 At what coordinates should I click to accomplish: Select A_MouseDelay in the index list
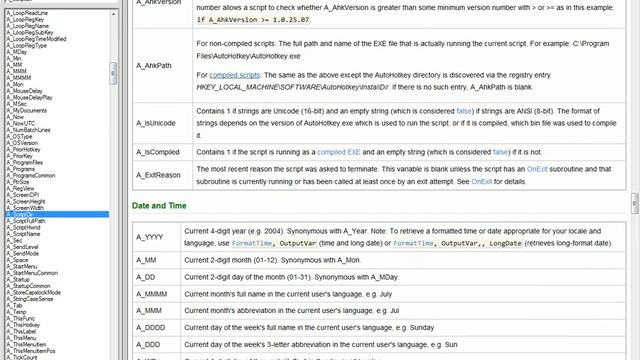[24, 91]
